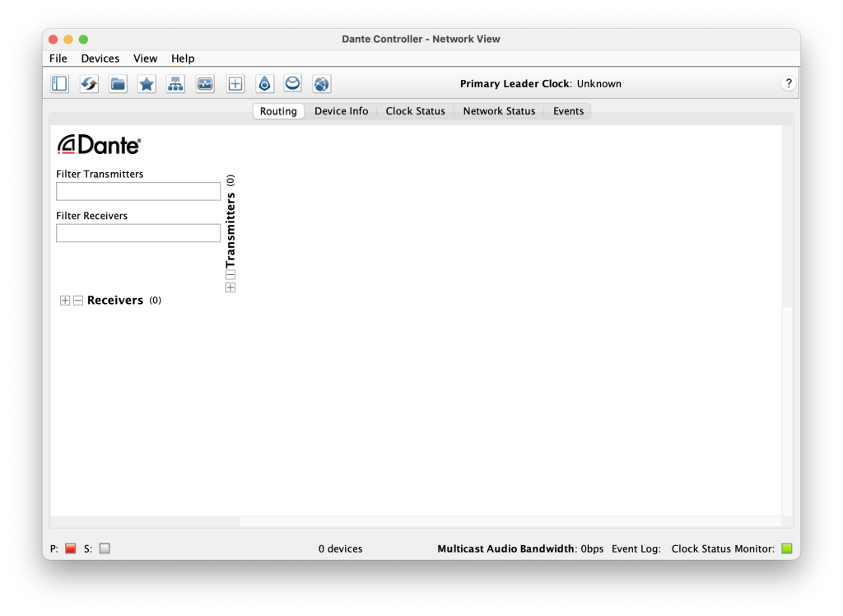Collapse all Transmitters with minus box
843x616 pixels.
pos(231,275)
